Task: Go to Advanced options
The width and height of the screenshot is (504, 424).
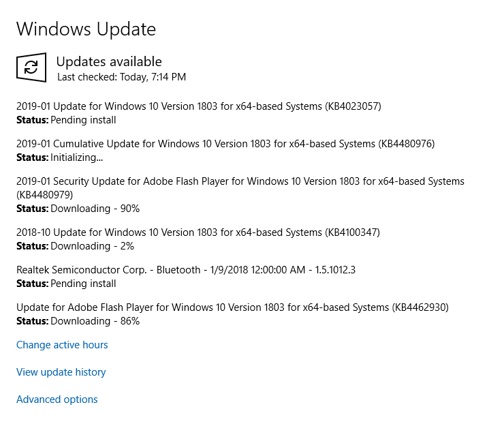Action: point(57,399)
